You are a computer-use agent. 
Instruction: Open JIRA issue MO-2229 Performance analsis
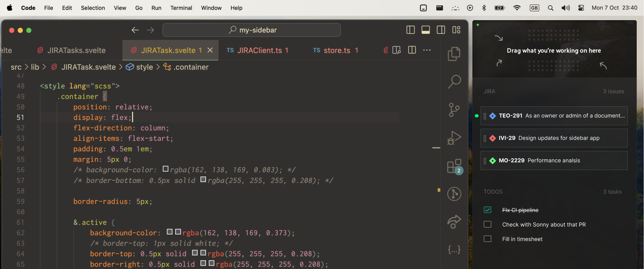(554, 161)
